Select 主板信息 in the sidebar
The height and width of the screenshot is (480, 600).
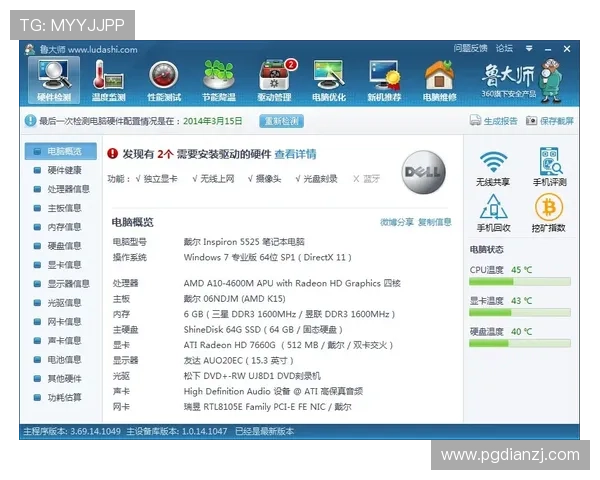[60, 208]
